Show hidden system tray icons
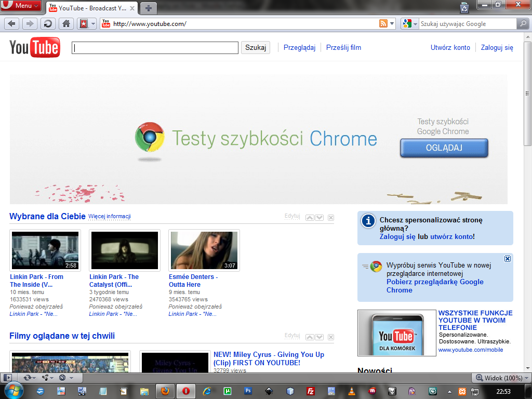The image size is (532, 399). coord(449,392)
